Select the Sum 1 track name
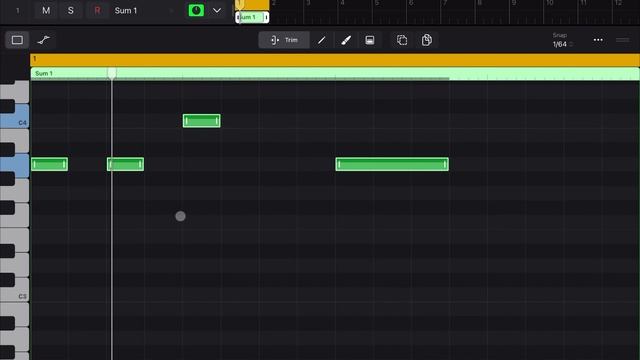 click(x=126, y=11)
